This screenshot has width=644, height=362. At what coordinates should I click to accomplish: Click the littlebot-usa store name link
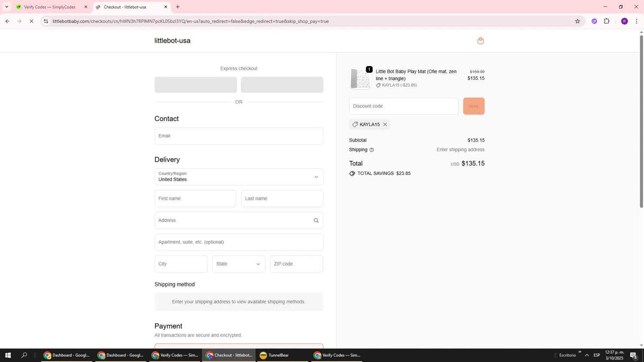click(173, 41)
